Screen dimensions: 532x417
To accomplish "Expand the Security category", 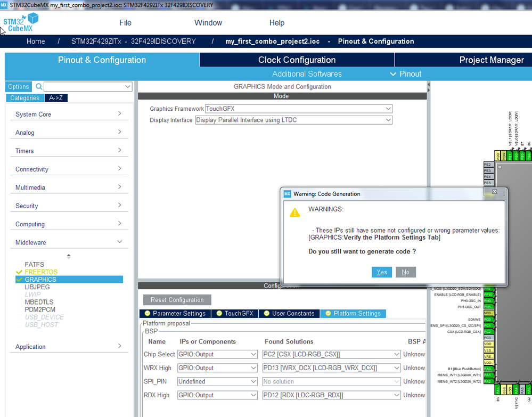I will tap(69, 206).
